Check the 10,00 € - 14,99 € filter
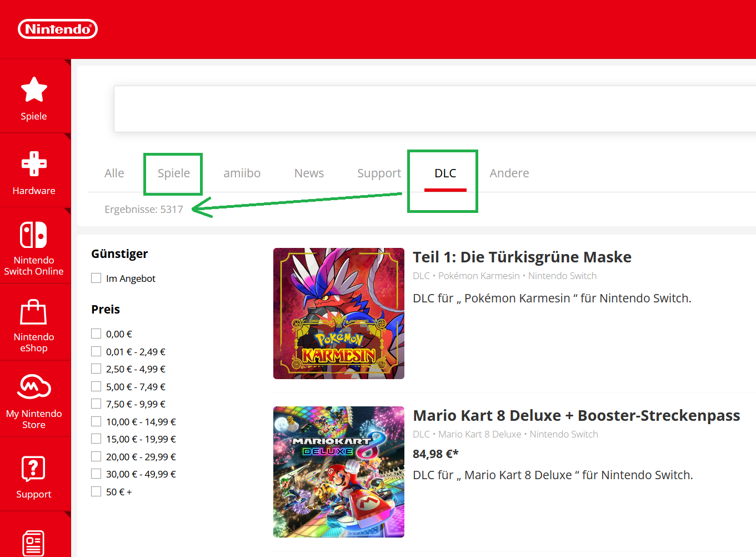This screenshot has width=756, height=557. (96, 421)
